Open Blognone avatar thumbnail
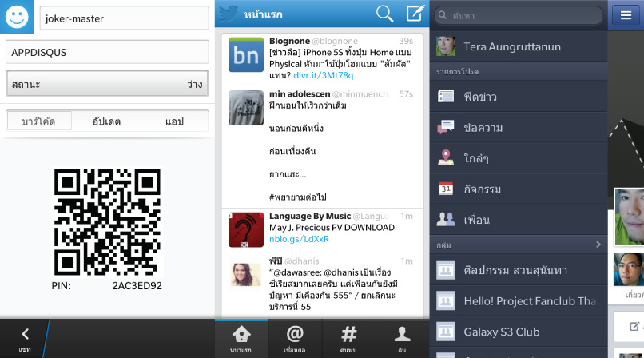This screenshot has width=644, height=358. point(246,54)
